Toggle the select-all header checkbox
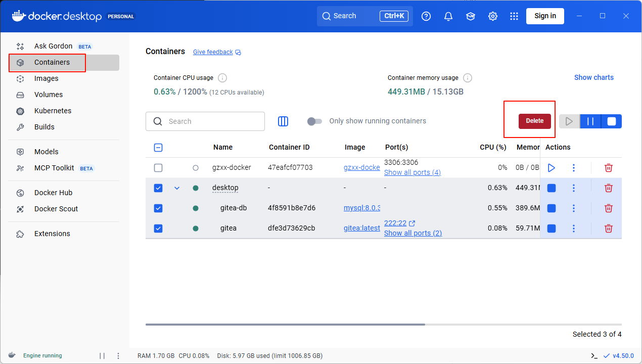The image size is (642, 364). 158,147
